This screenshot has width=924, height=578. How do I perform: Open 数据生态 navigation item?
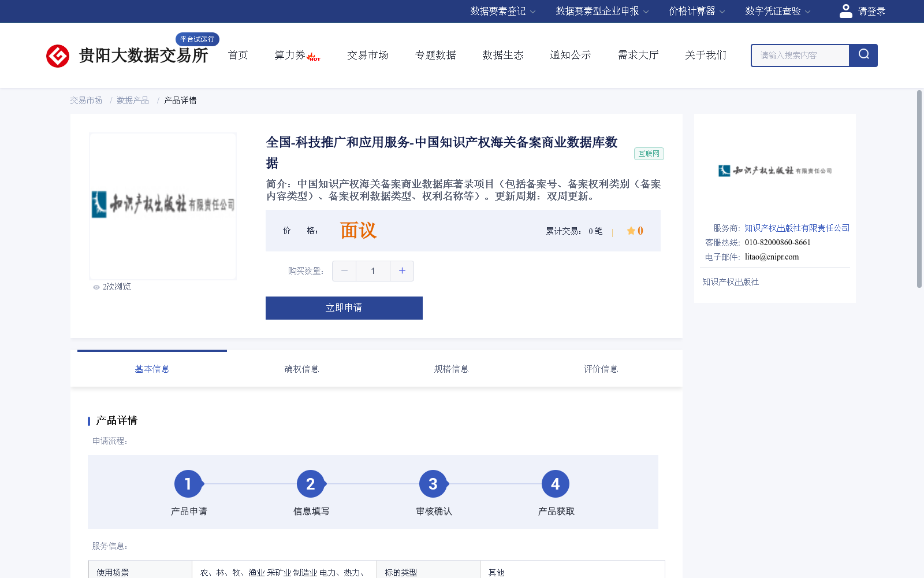click(x=503, y=55)
